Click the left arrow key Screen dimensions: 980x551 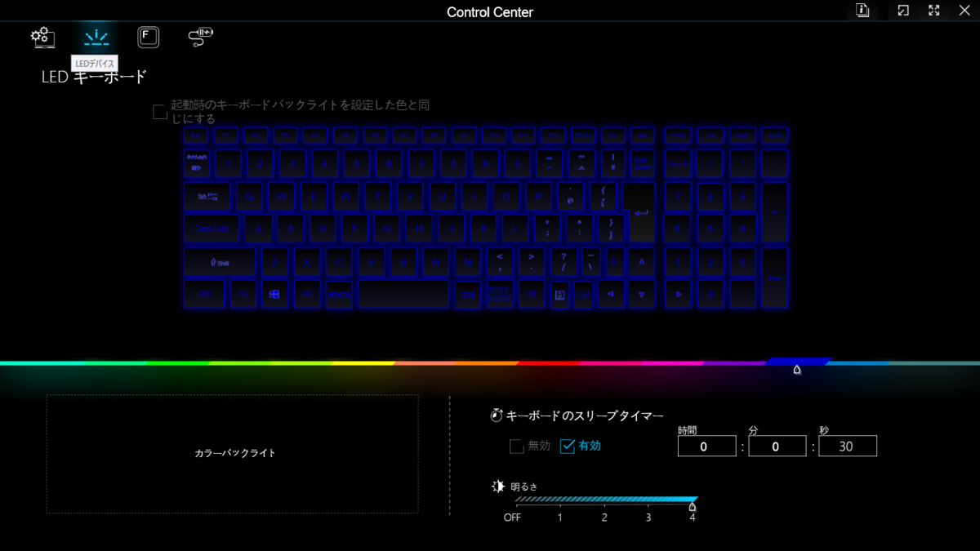coord(610,295)
